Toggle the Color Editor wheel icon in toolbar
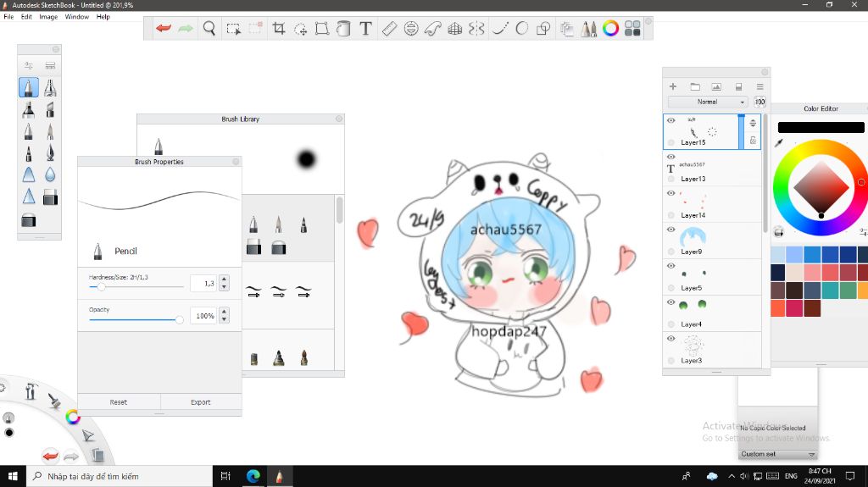 click(610, 28)
